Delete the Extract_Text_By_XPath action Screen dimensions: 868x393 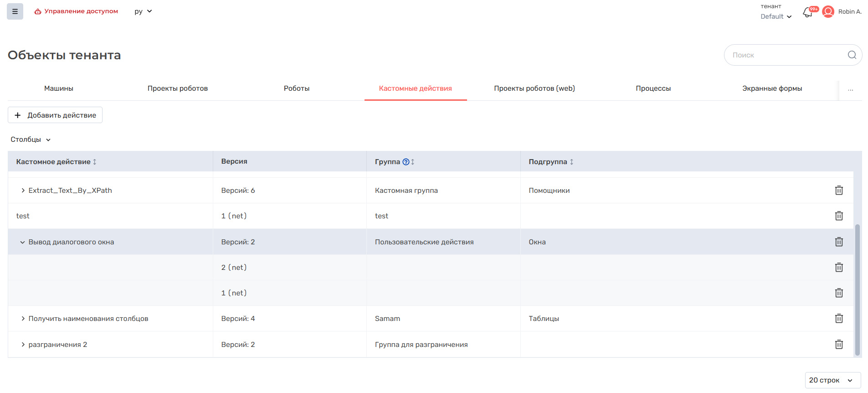pos(838,191)
